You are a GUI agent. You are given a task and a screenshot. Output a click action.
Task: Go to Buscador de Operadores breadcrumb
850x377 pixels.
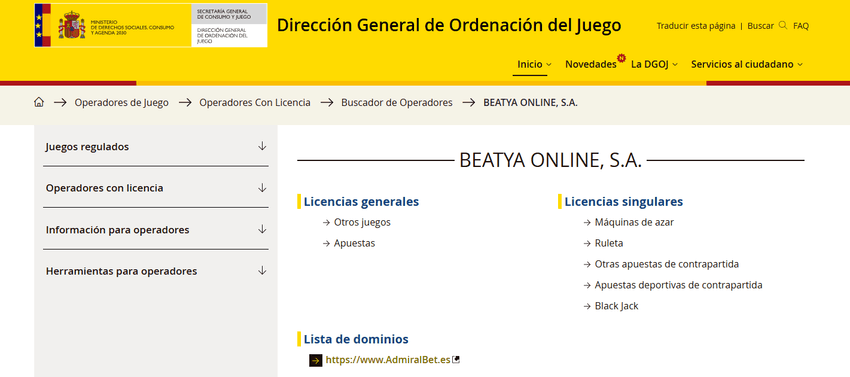[397, 102]
